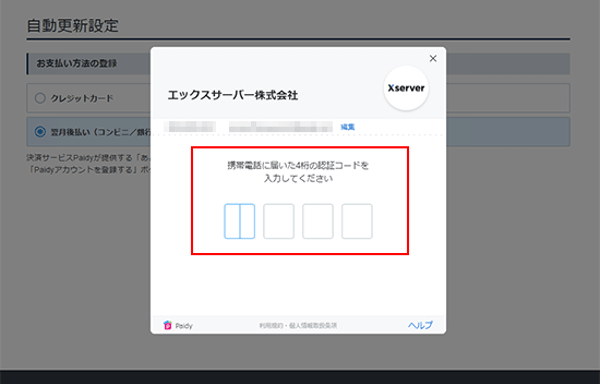Click the 編集 edit link
600x384 pixels.
(347, 127)
